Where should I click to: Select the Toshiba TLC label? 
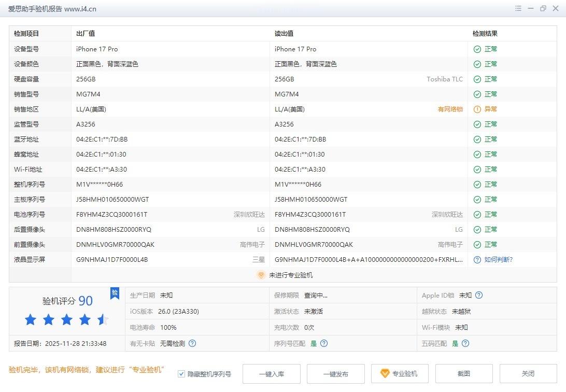pyautogui.click(x=445, y=79)
